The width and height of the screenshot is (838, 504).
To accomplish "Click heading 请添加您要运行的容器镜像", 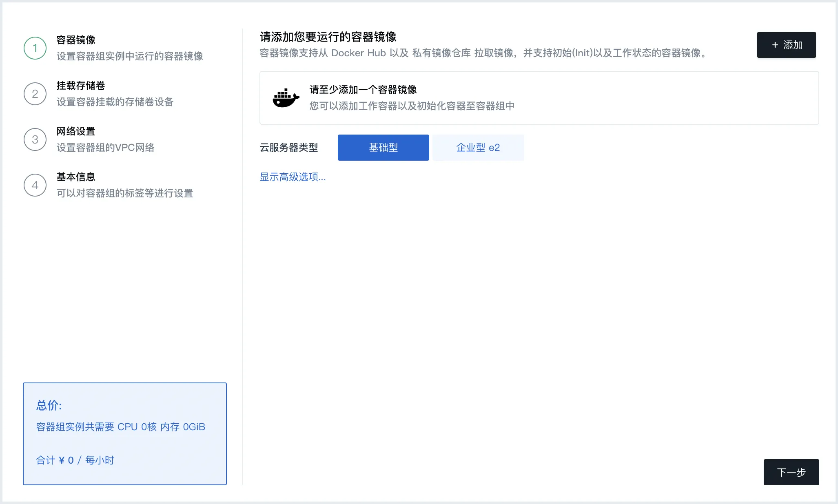I will click(x=328, y=37).
